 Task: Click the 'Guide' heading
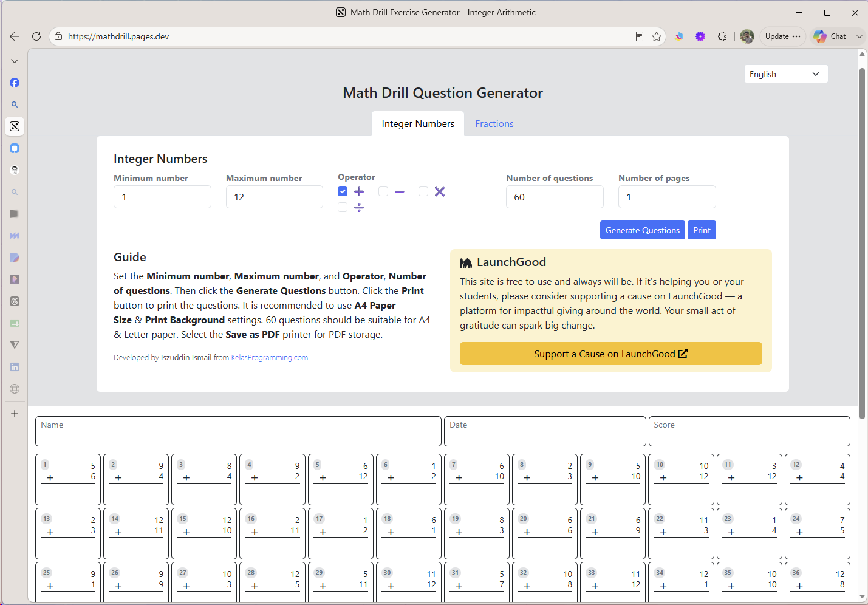tap(130, 257)
